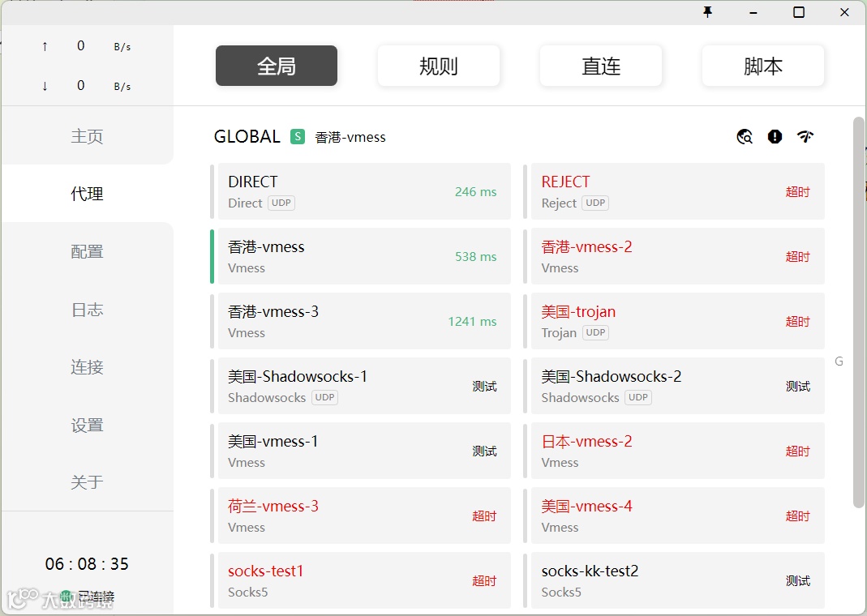Minimize the Clash window
867x616 pixels.
(x=753, y=13)
